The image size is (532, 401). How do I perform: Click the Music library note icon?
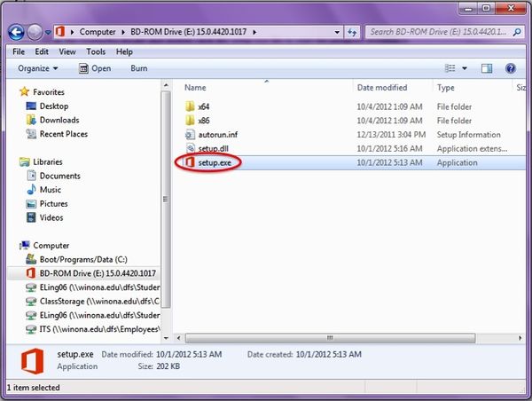31,190
